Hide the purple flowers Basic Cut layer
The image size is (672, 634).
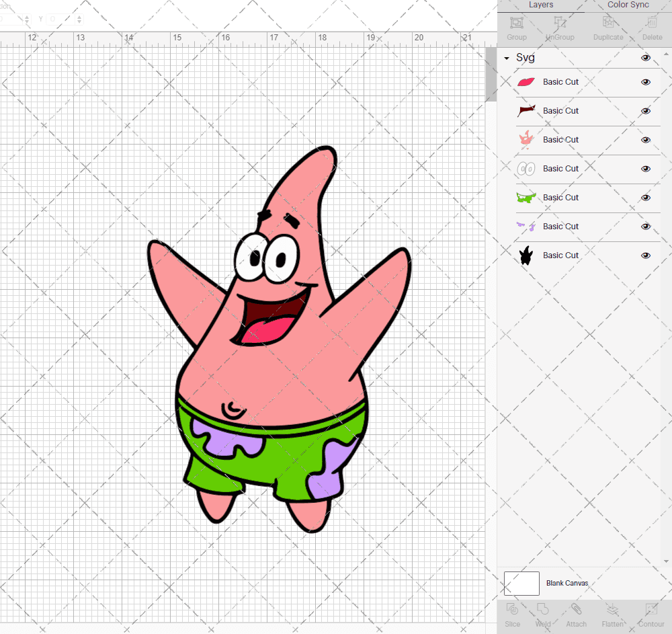coord(645,227)
